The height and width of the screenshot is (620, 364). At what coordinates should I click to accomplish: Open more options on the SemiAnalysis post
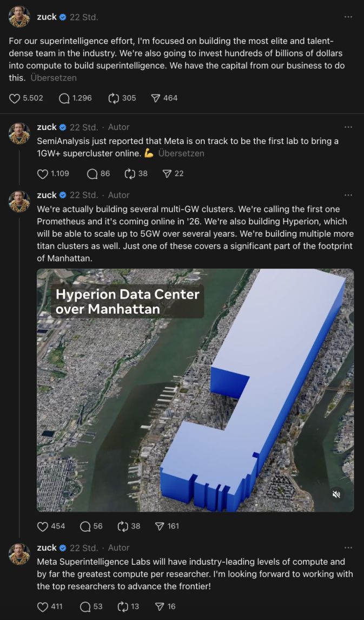pos(348,127)
